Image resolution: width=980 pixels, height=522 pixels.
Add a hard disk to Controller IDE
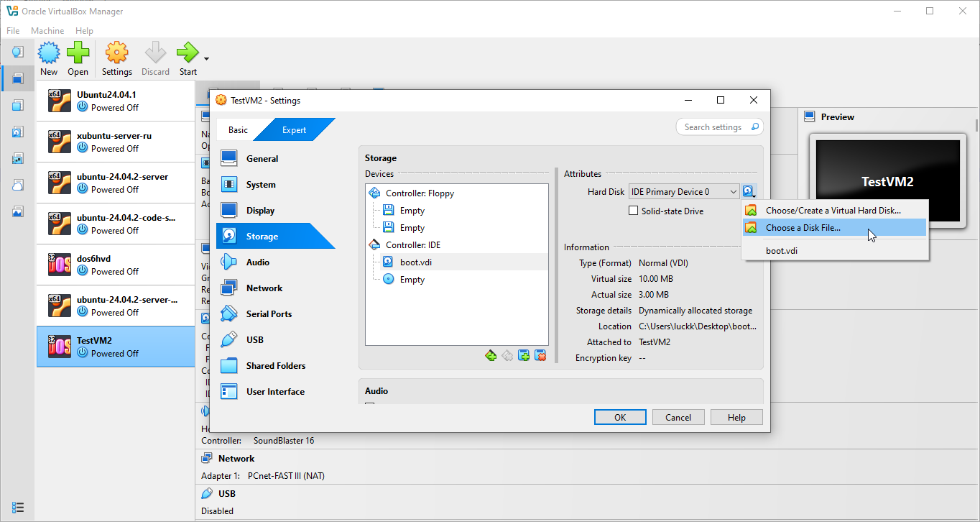[x=524, y=355]
